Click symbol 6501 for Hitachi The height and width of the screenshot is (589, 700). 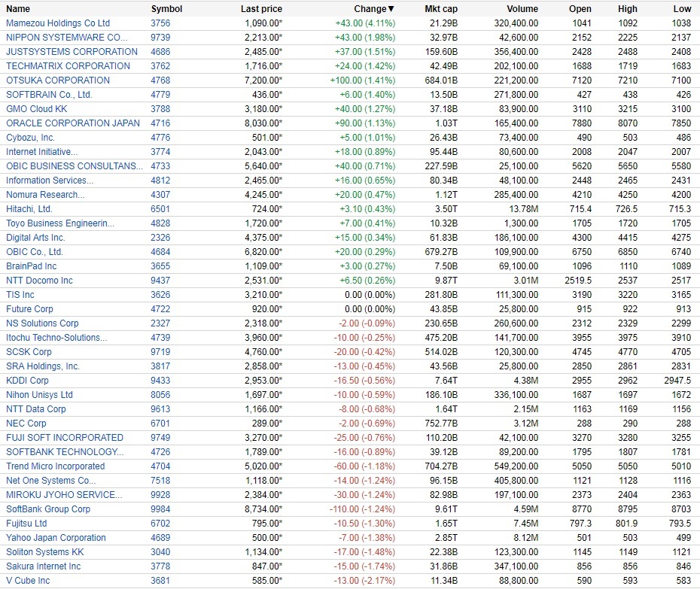(161, 209)
